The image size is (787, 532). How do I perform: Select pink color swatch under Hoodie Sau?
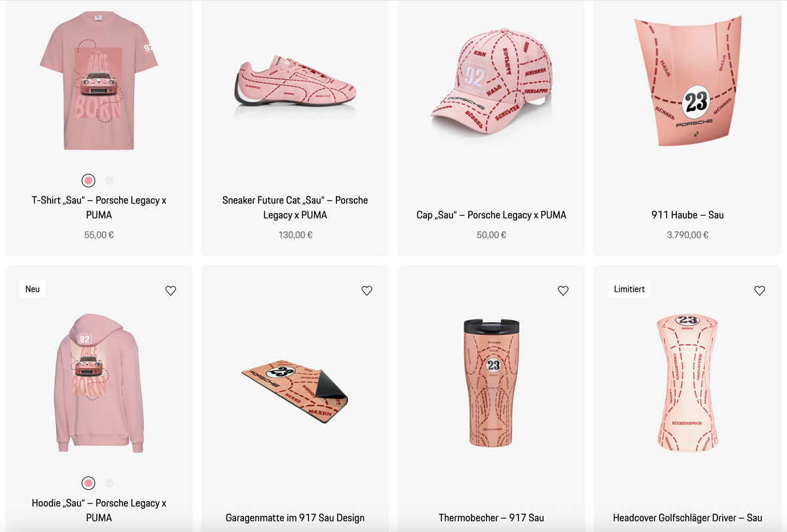coord(89,483)
